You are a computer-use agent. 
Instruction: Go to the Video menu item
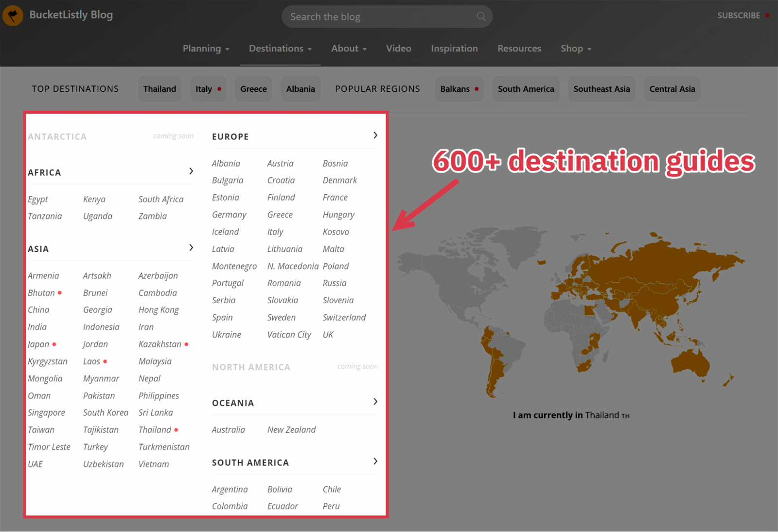(x=398, y=49)
